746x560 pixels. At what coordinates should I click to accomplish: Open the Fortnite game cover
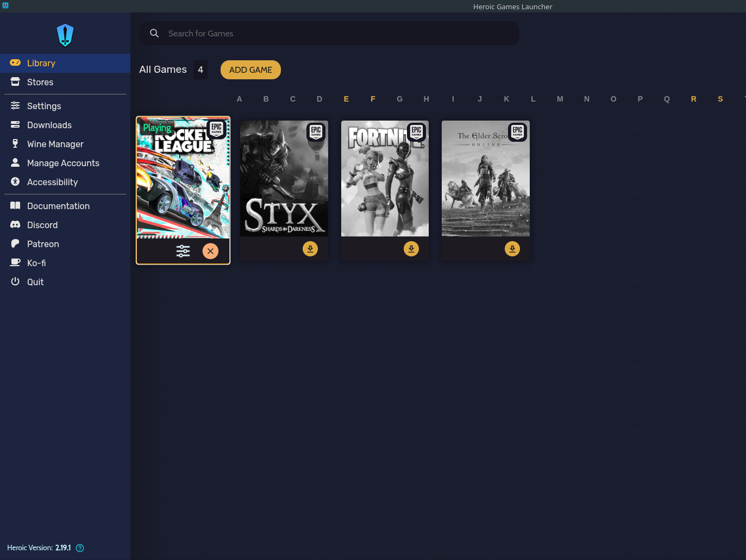pyautogui.click(x=385, y=179)
